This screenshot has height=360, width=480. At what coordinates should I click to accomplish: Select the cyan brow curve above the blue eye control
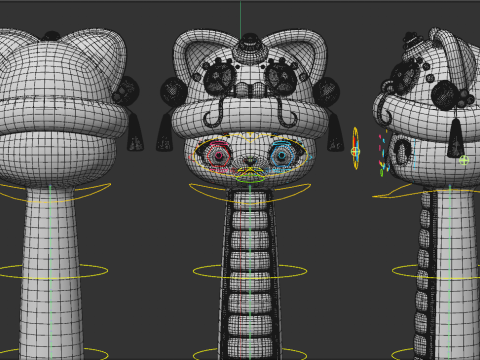pos(282,143)
